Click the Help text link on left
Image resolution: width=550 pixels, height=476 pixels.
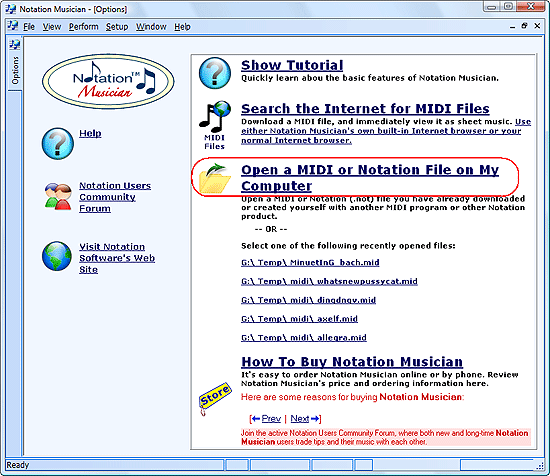tap(90, 133)
